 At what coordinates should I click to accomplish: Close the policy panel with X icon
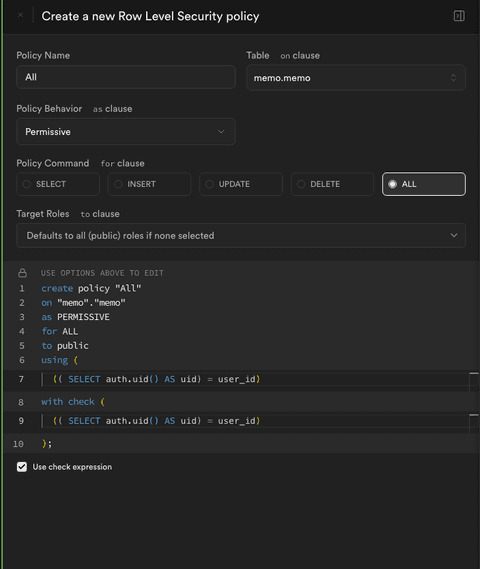(20, 15)
